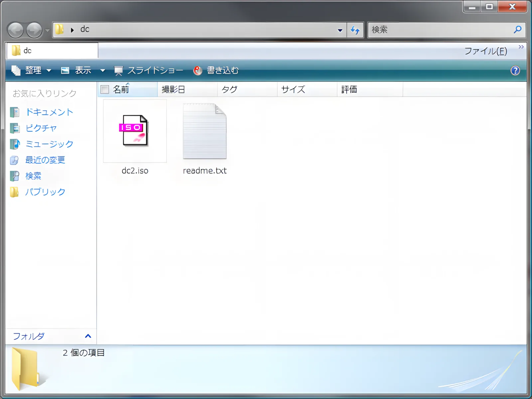This screenshot has height=399, width=532.
Task: Open readme.txt
Action: click(204, 131)
